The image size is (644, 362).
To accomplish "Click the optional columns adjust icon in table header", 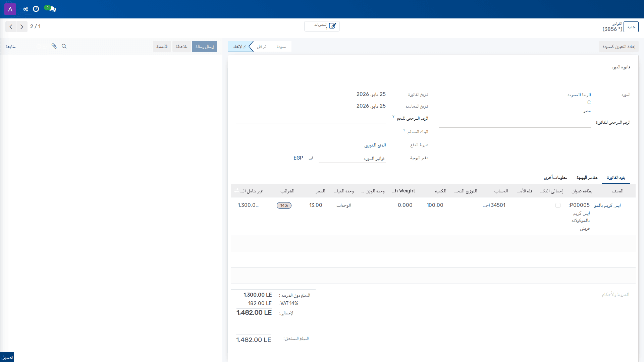I will tap(236, 190).
